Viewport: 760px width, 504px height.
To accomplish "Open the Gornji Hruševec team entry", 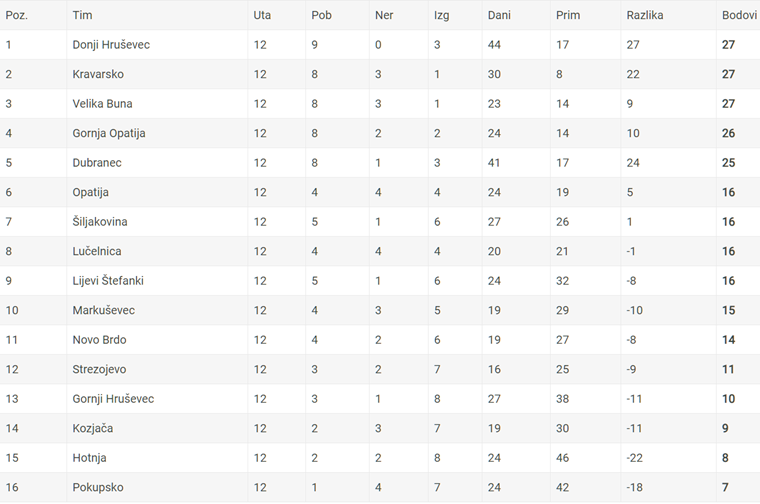I will coord(113,399).
